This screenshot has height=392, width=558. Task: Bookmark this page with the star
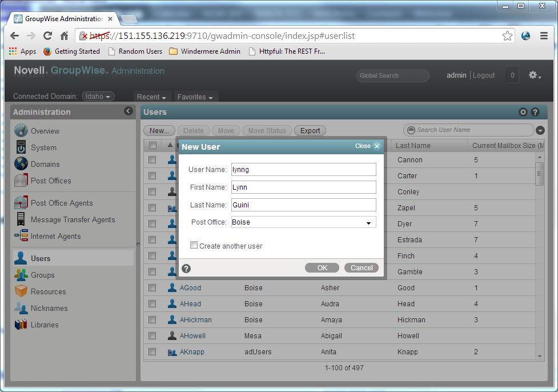tap(507, 35)
